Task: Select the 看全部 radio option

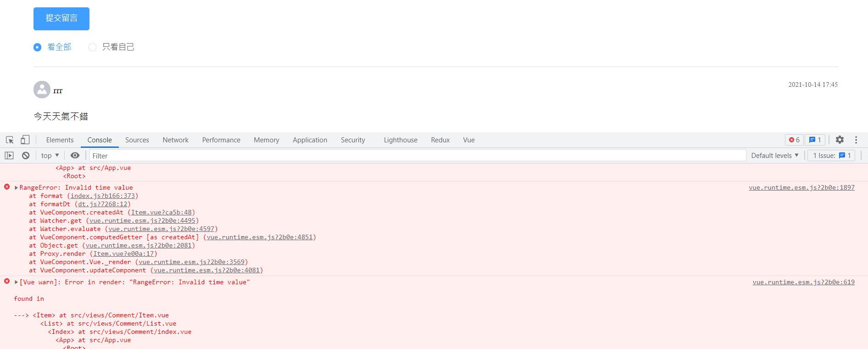Action: pyautogui.click(x=52, y=47)
